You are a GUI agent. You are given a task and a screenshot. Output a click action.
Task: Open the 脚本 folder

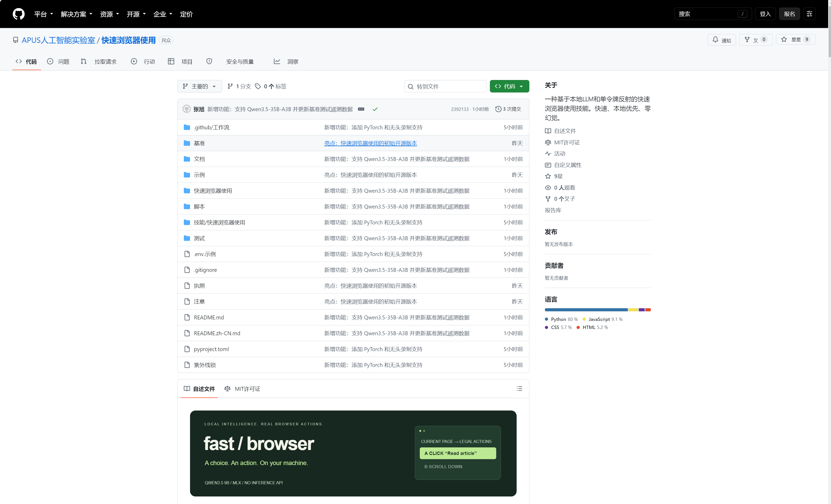coord(199,206)
